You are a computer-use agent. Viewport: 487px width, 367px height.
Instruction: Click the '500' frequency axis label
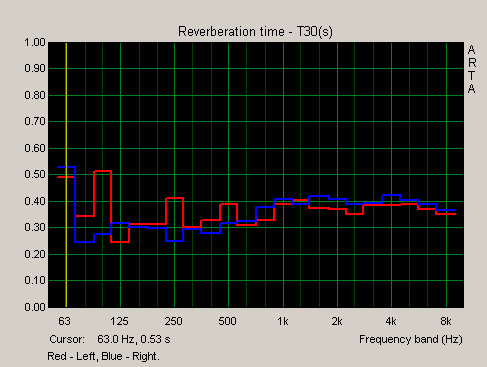(227, 321)
